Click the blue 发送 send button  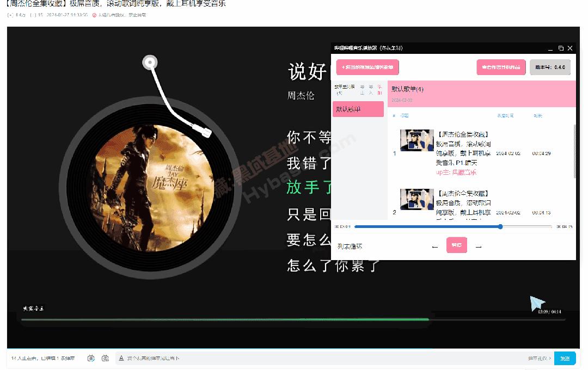565,359
